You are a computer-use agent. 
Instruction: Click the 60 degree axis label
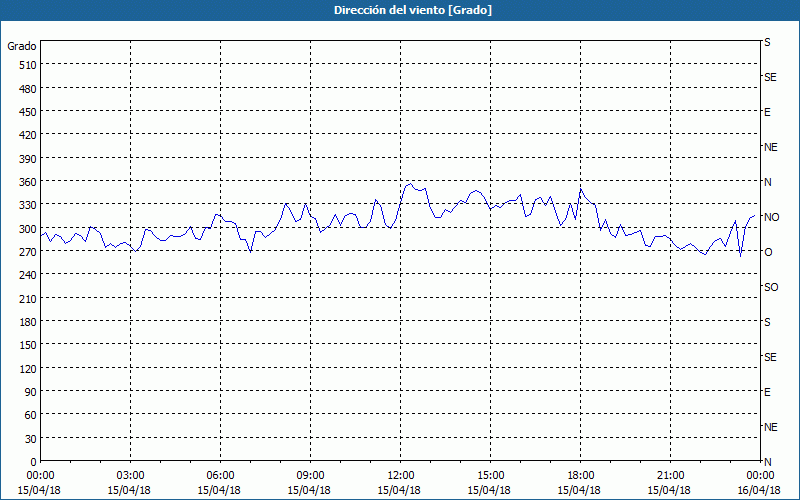click(x=31, y=415)
